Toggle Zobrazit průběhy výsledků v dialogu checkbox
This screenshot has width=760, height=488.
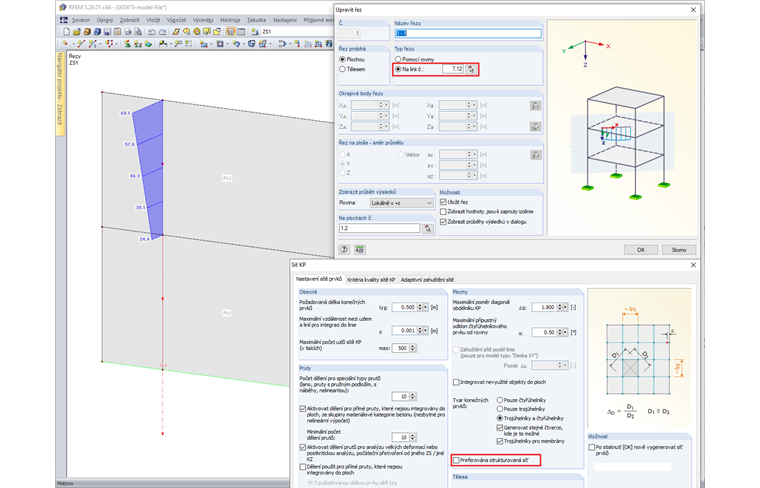pyautogui.click(x=443, y=222)
